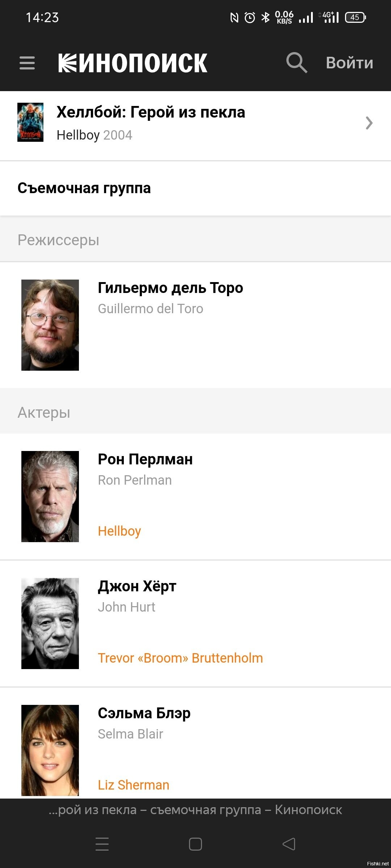The height and width of the screenshot is (868, 391).
Task: Click the Кинопоиск logo
Action: pos(133,63)
